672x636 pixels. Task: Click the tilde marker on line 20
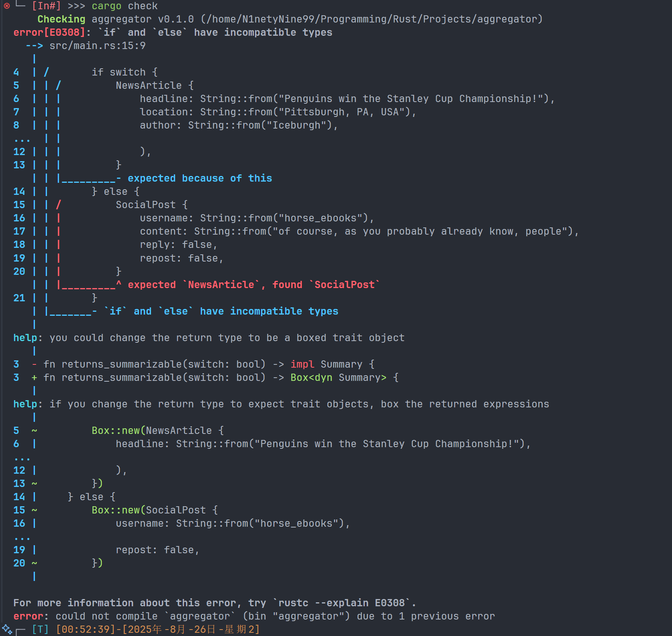coord(35,563)
